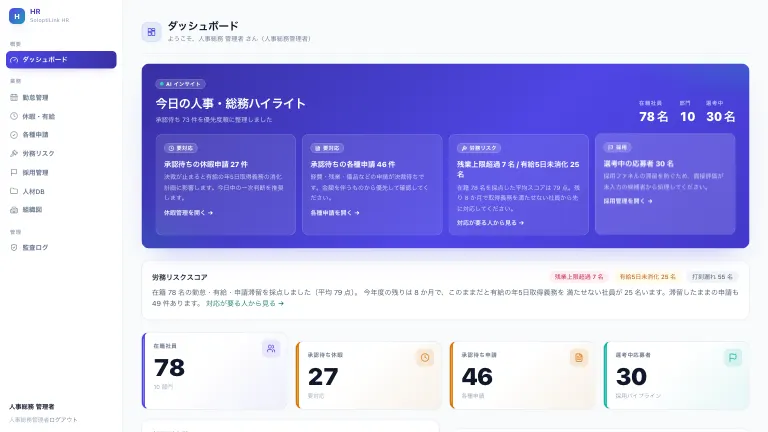The width and height of the screenshot is (768, 432).
Task: Click the people icon on 在籍社員 card
Action: coord(271,349)
